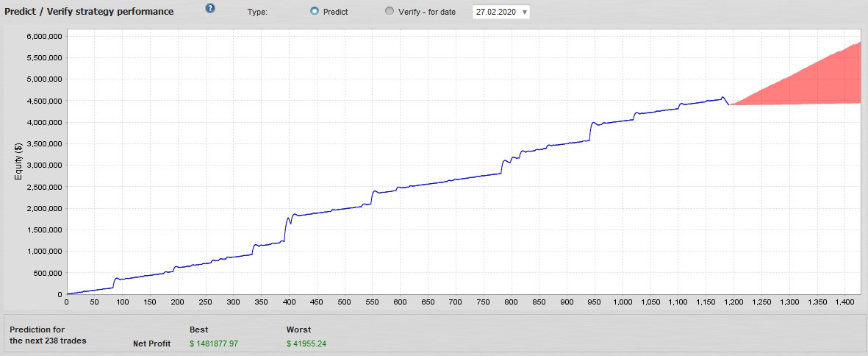Click the red prediction cone area

814,83
